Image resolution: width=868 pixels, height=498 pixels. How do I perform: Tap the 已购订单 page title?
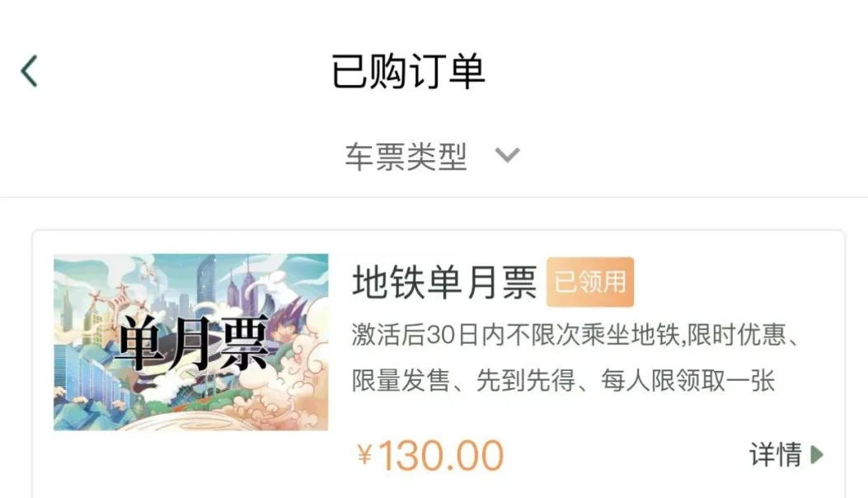(409, 71)
